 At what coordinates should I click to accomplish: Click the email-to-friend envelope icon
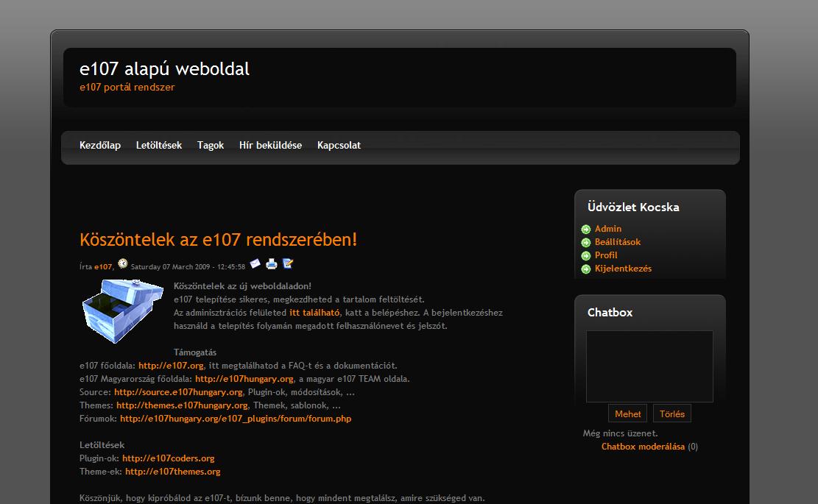tap(255, 263)
